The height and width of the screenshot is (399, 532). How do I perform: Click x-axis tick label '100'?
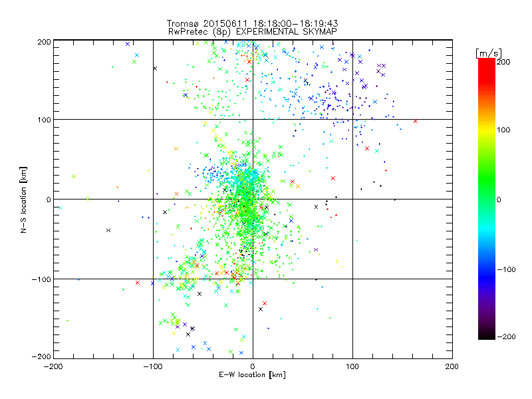tap(352, 366)
